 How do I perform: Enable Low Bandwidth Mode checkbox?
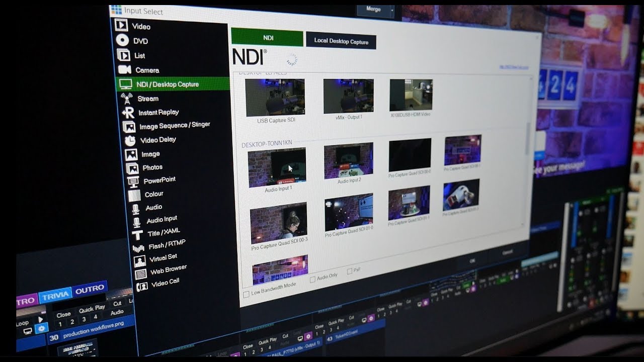[246, 294]
